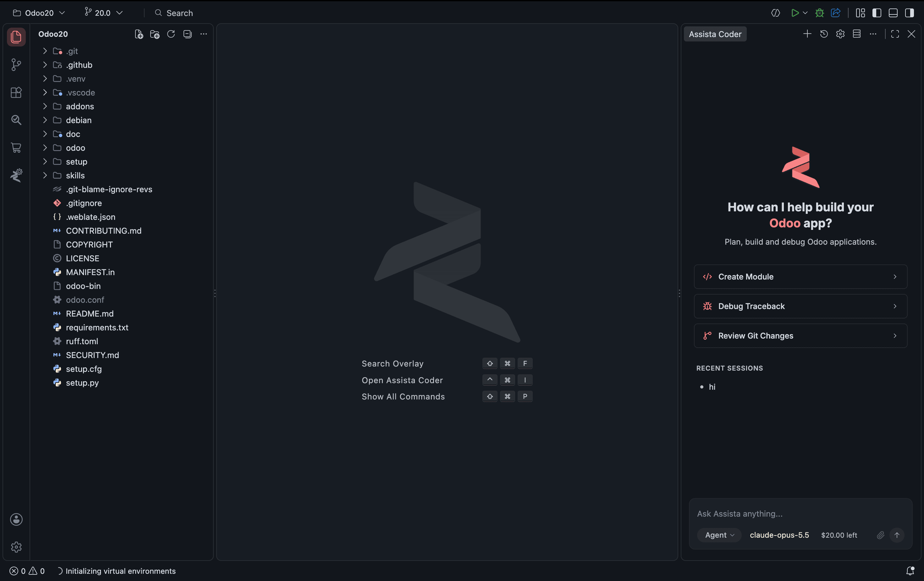The height and width of the screenshot is (581, 924).
Task: Open the Manage gear icon in sidebar
Action: coord(16,547)
